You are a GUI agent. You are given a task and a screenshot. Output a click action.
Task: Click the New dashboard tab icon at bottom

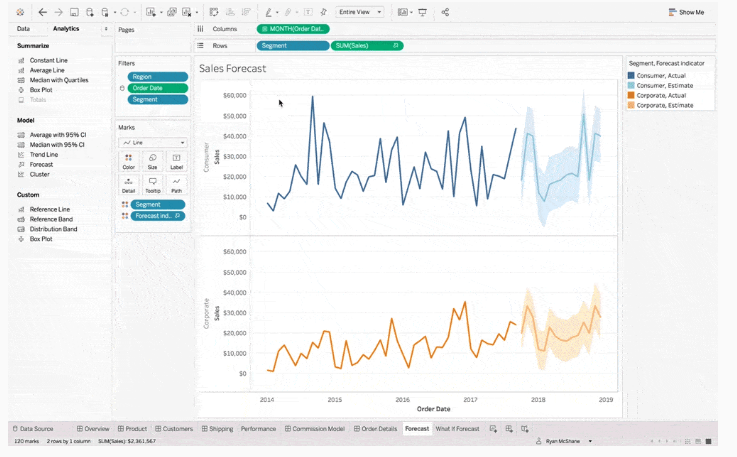(x=509, y=429)
